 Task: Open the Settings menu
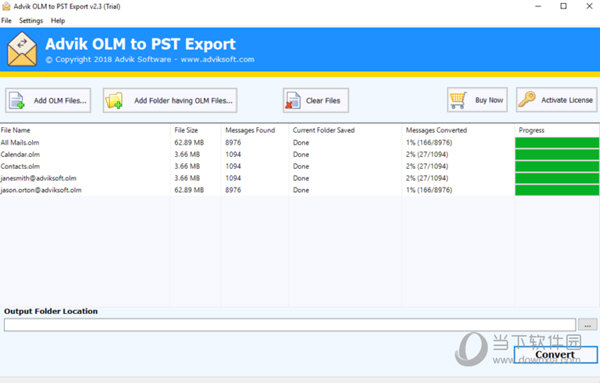point(31,21)
